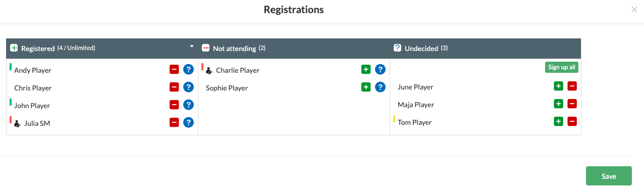Image resolution: width=644 pixels, height=190 pixels.
Task: Mark Andy Player as not attending
Action: click(x=174, y=70)
